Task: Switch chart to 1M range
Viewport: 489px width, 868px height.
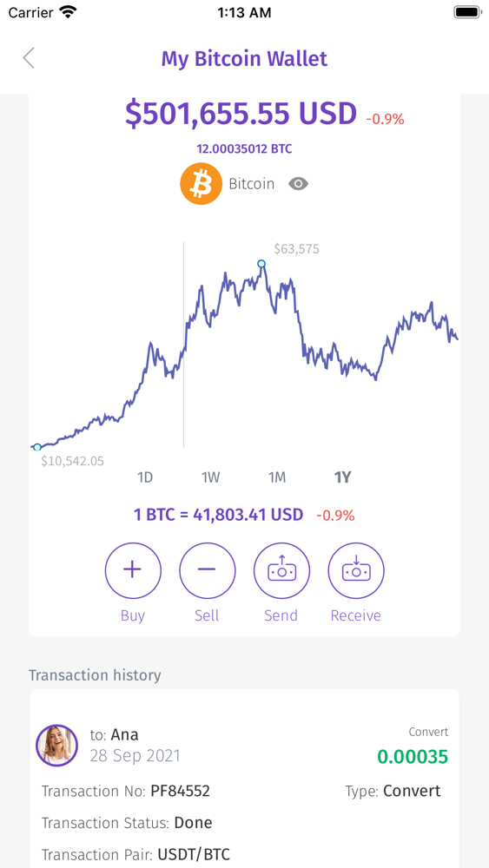Action: (277, 477)
